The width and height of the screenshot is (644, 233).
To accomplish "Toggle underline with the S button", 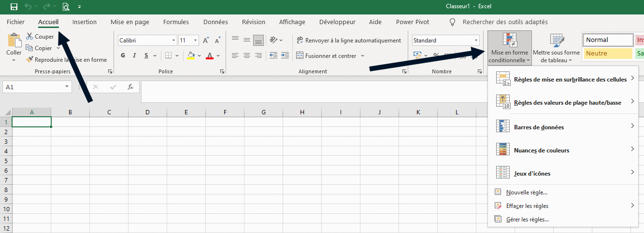I will [146, 55].
